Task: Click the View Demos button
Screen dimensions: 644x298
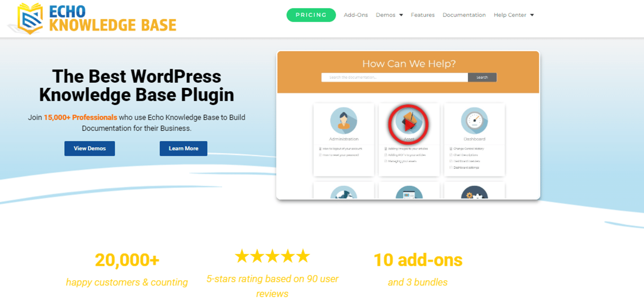Action: (90, 148)
